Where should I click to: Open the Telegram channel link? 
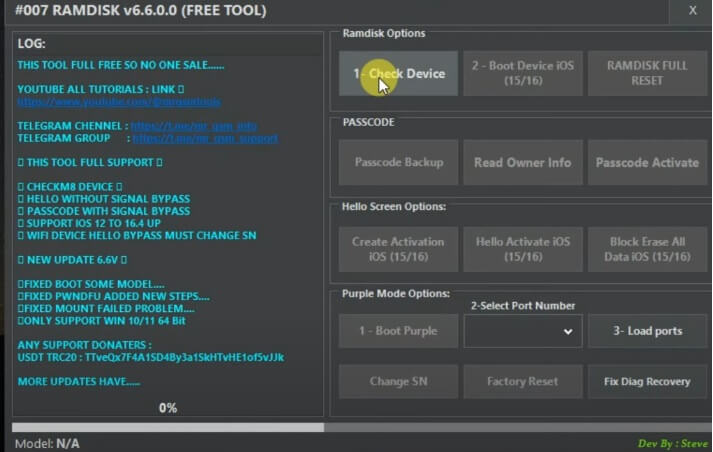(x=193, y=126)
